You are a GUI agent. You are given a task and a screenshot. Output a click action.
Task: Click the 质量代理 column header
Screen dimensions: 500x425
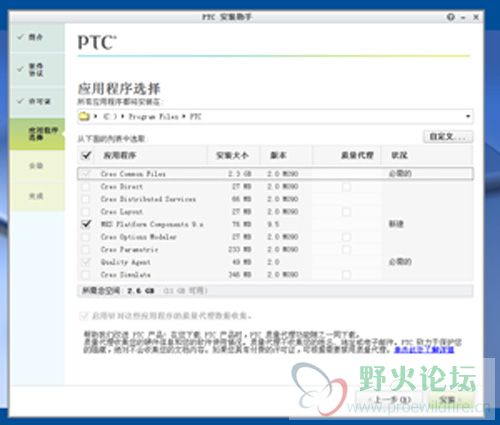(x=357, y=155)
